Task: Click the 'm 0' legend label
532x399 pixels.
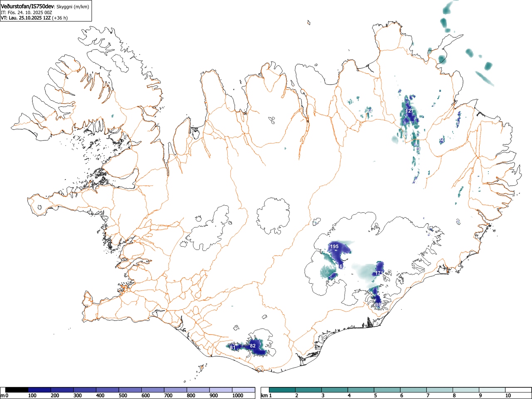Action: pos(5,396)
